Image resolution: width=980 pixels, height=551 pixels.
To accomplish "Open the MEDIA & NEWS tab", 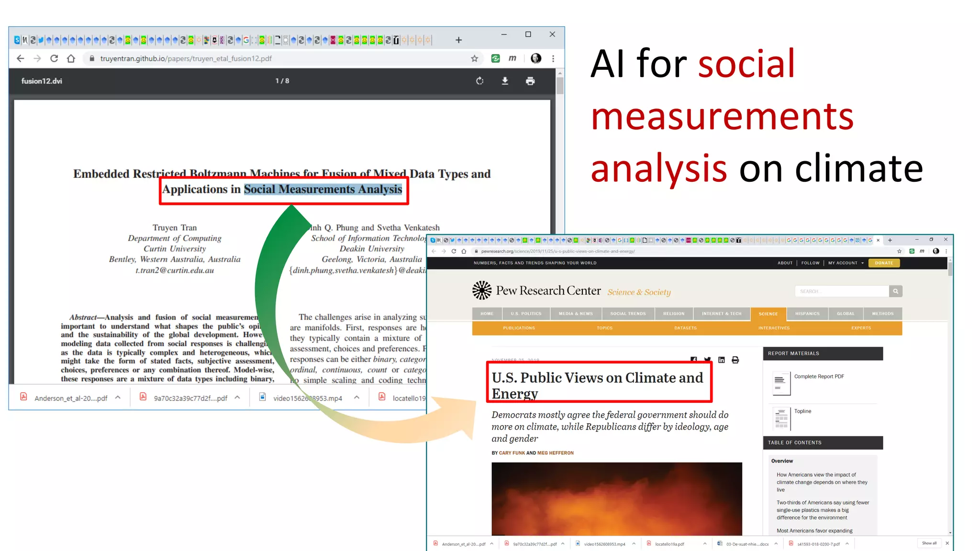I will click(576, 314).
